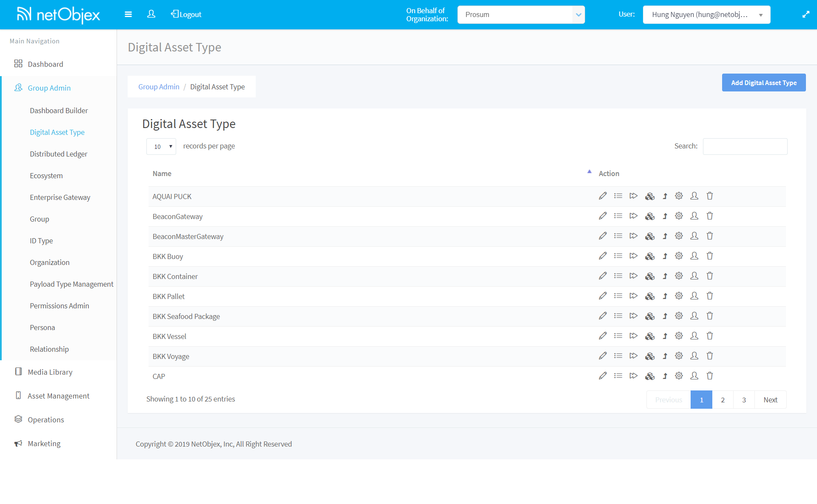Click the up arrow icon for CAP
This screenshot has width=817, height=504.
(x=665, y=376)
